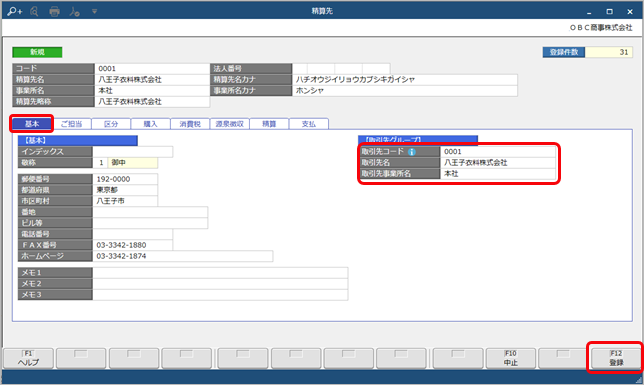
Task: Open the 区分 tab
Action: (x=111, y=124)
